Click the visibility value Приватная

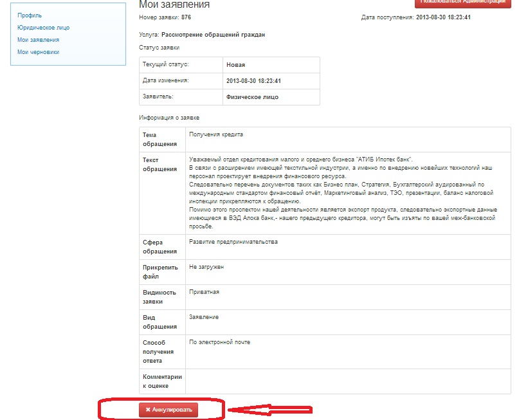[204, 292]
